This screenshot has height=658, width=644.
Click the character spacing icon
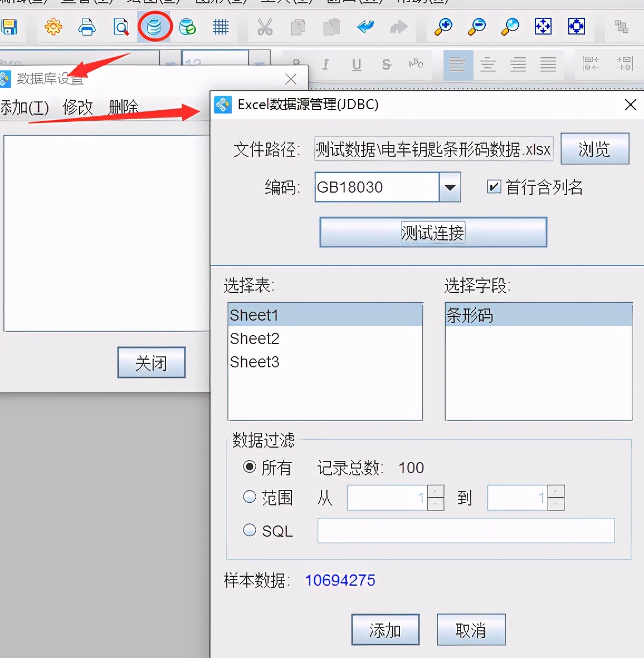(x=416, y=64)
